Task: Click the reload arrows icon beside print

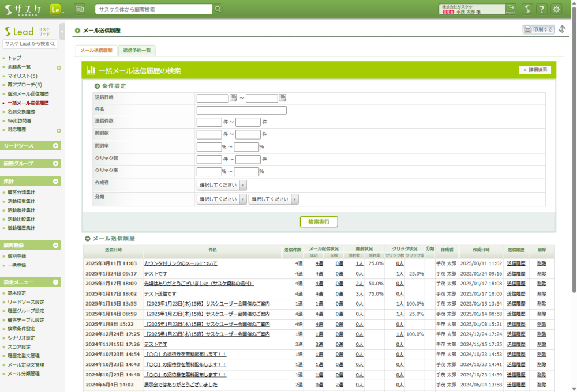Action: [x=562, y=29]
